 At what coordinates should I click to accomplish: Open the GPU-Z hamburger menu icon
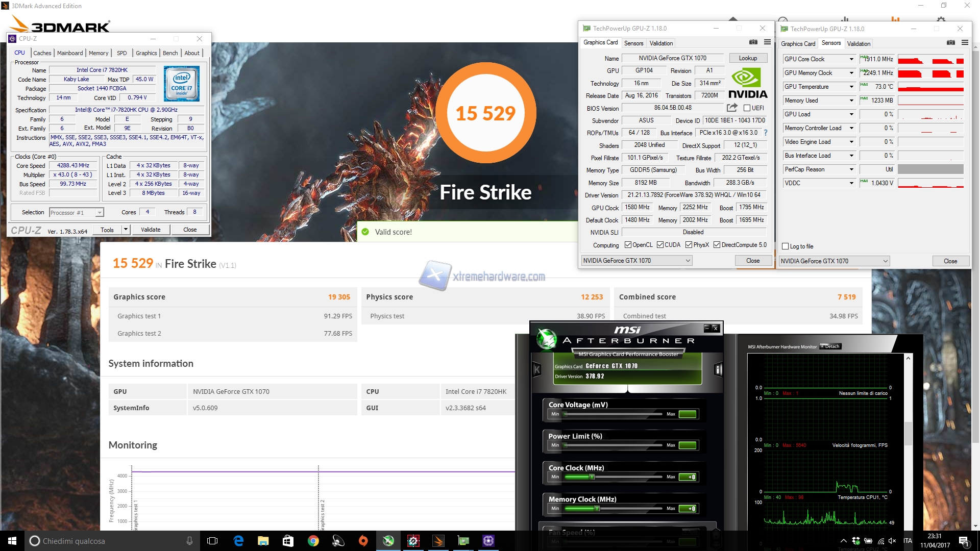767,42
